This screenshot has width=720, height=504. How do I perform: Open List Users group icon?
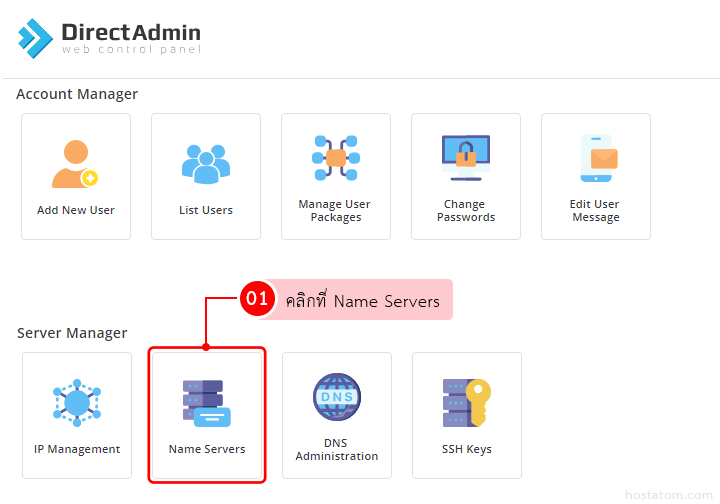[x=206, y=164]
